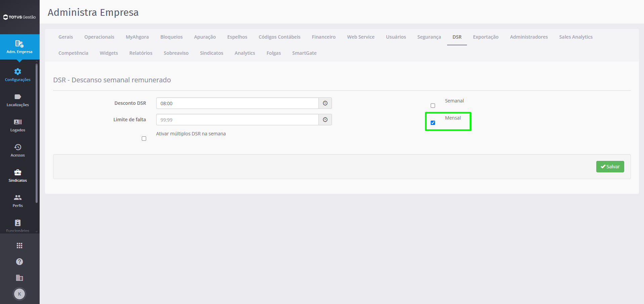The width and height of the screenshot is (644, 304).
Task: Click the TOTVS Gestão logo
Action: pos(19,17)
